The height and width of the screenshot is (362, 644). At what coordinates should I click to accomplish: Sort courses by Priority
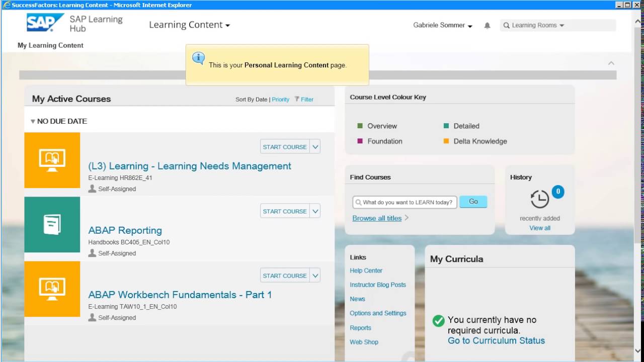tap(281, 100)
